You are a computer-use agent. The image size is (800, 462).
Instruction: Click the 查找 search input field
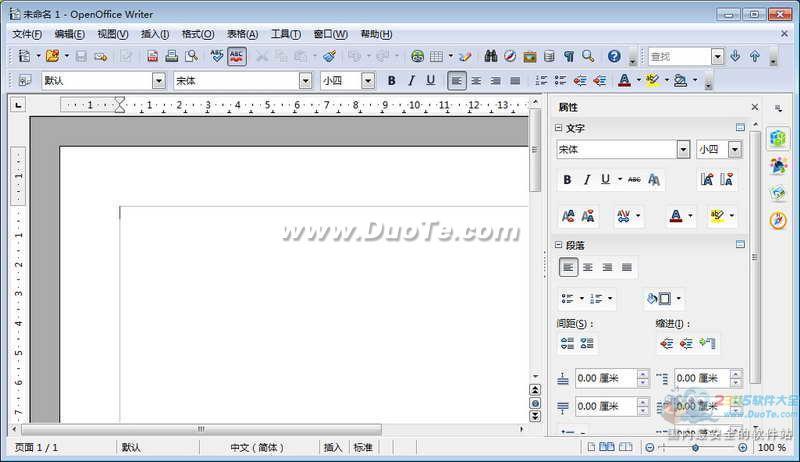[680, 56]
